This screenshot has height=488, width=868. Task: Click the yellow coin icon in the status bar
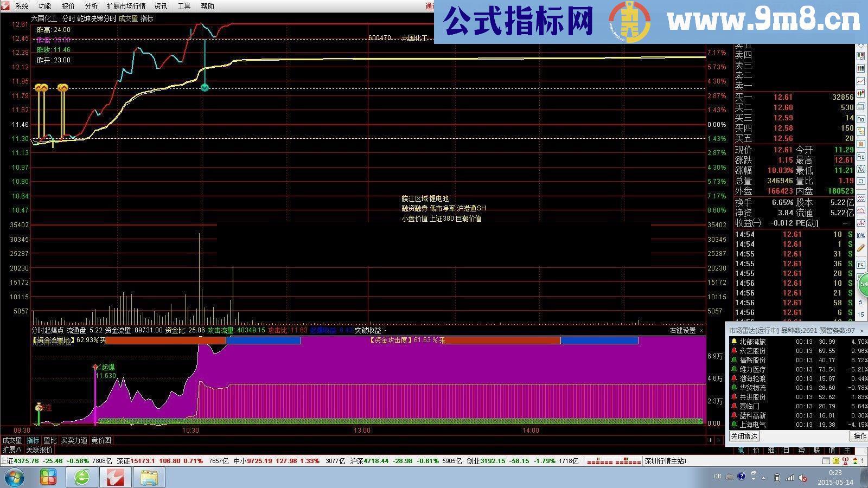tap(836, 461)
